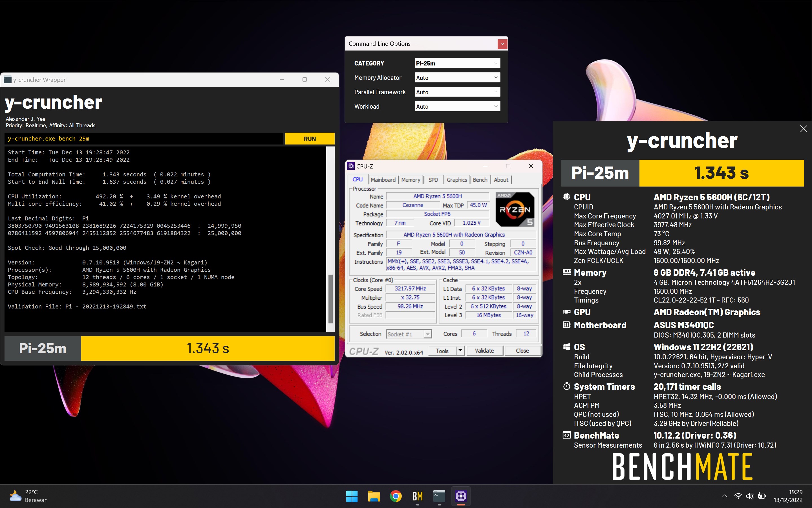Switch to the About tab
The image size is (812, 508).
pos(501,180)
